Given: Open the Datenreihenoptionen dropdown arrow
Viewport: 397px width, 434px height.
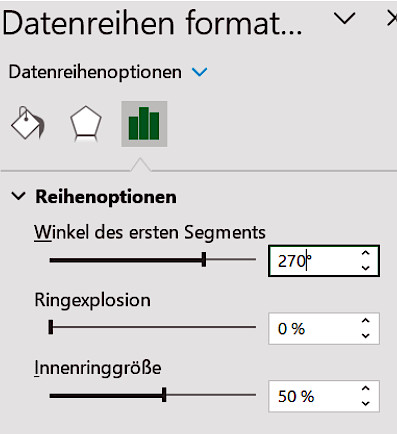Looking at the screenshot, I should pos(200,72).
